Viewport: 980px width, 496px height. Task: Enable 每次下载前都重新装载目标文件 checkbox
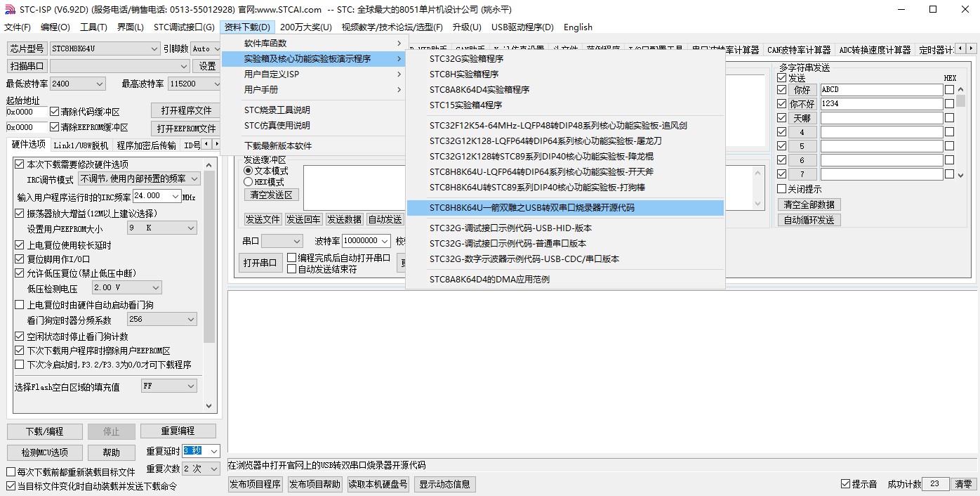coord(11,472)
